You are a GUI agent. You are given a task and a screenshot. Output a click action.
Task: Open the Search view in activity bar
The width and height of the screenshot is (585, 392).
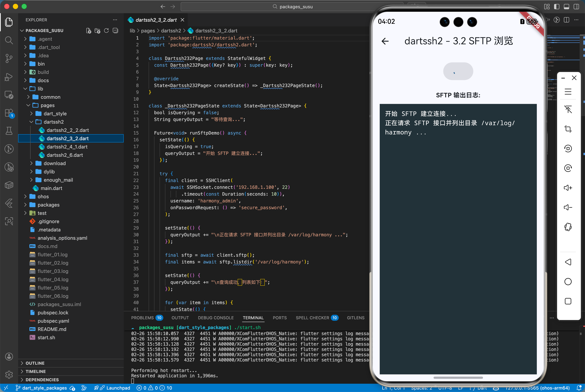(x=9, y=40)
